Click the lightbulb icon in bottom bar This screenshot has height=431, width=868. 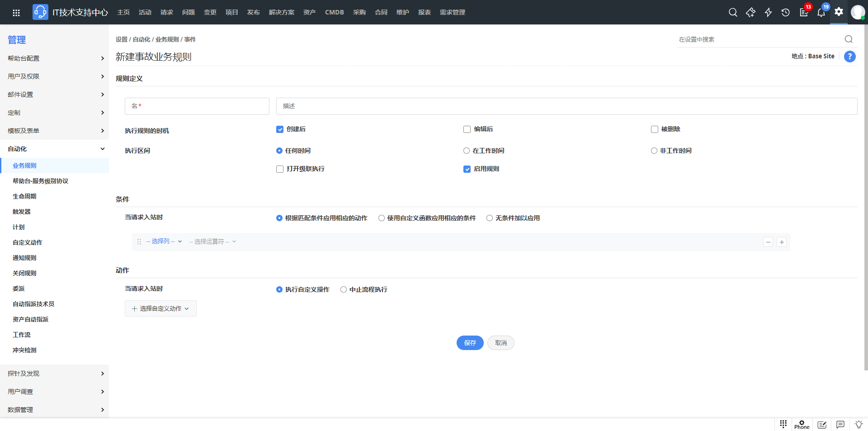[x=859, y=425]
